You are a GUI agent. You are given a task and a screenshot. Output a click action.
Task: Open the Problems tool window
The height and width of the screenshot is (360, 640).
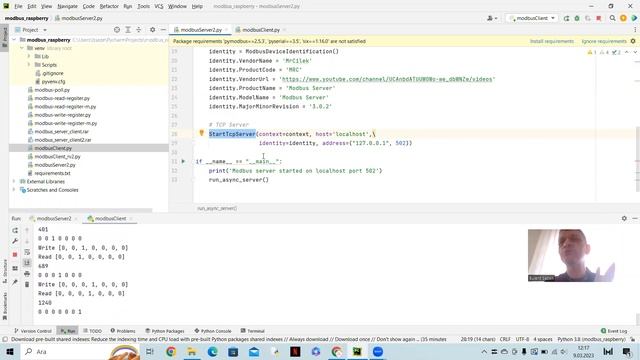pyautogui.click(x=122, y=331)
